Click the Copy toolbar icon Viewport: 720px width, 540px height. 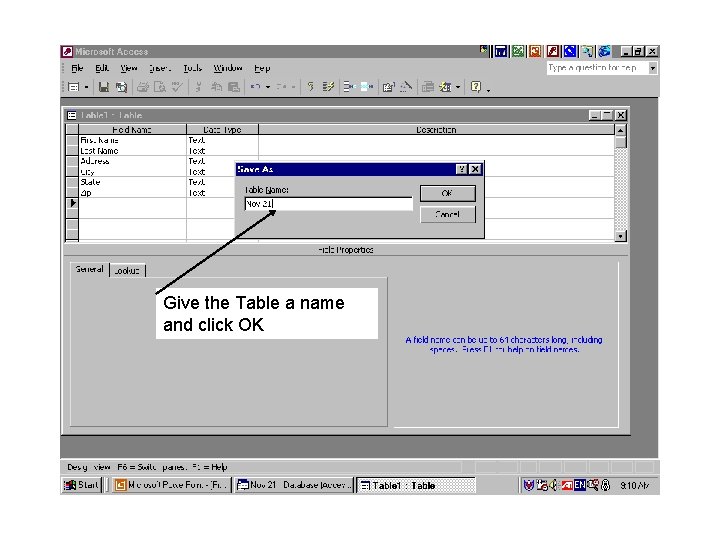pyautogui.click(x=216, y=87)
